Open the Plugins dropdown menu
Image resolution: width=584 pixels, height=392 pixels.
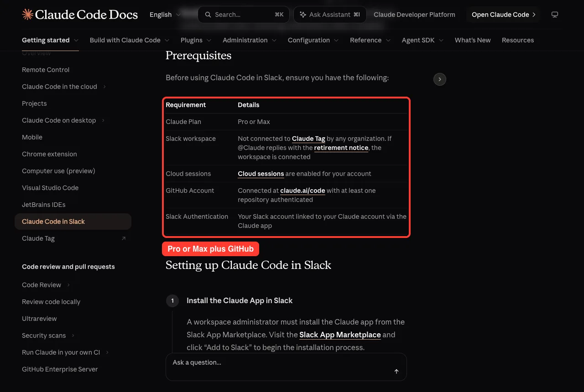tap(196, 40)
